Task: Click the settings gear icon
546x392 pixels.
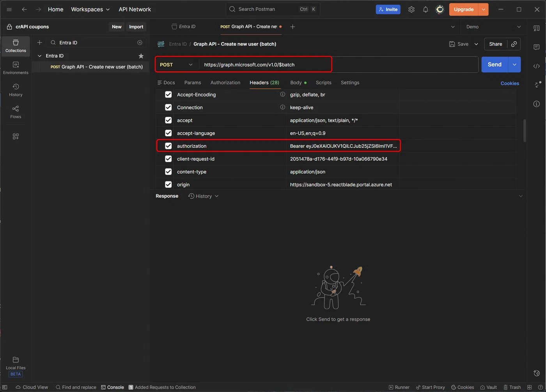Action: click(411, 9)
